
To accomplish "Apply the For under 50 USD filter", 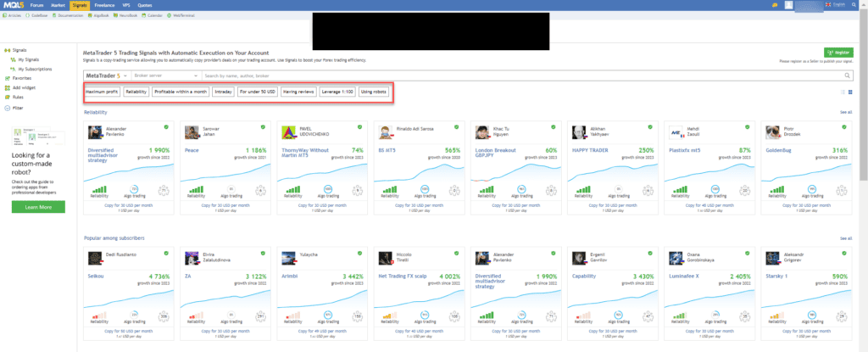I will 258,92.
